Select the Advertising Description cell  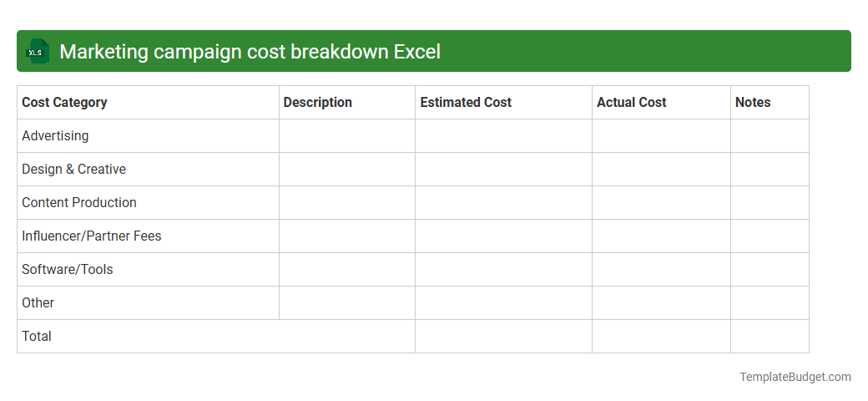tap(347, 135)
